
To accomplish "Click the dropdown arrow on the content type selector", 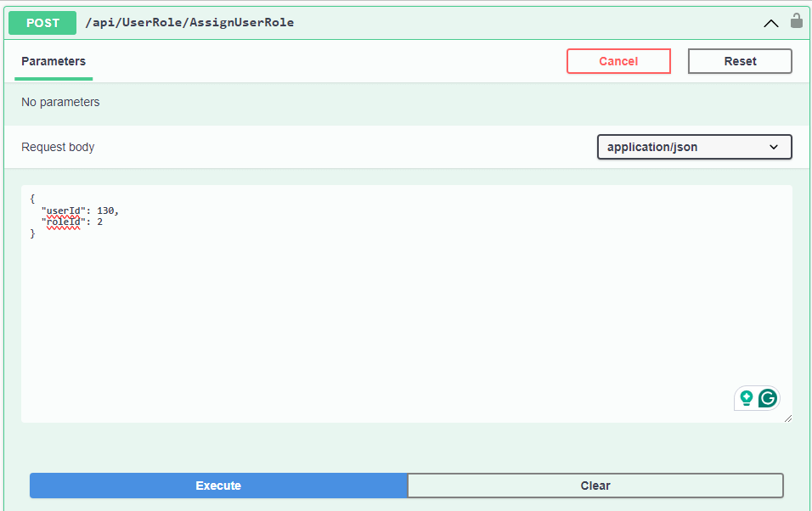I will click(774, 147).
